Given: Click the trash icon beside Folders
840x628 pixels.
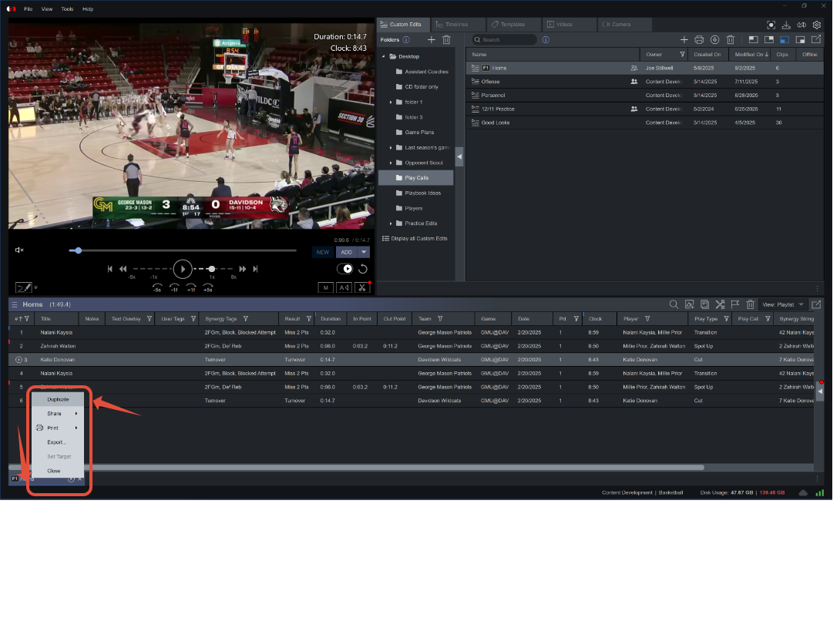Looking at the screenshot, I should [x=446, y=39].
